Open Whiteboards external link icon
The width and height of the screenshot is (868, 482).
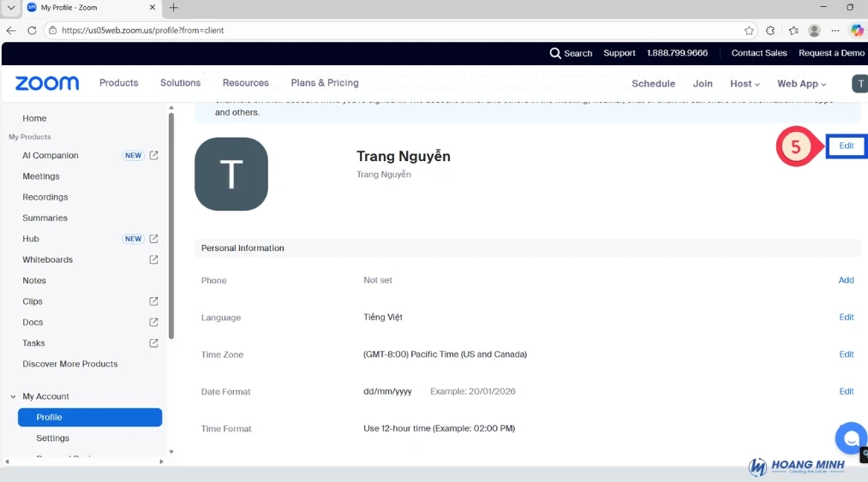(154, 259)
